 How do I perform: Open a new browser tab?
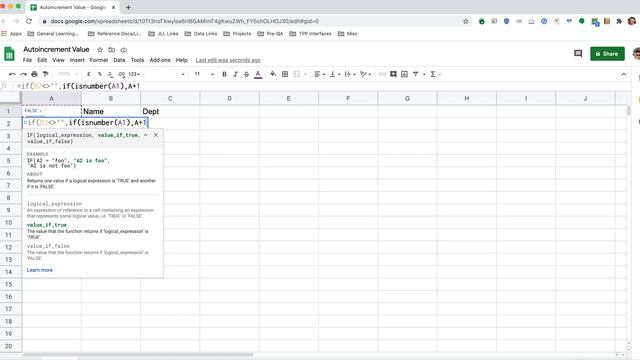(128, 7)
